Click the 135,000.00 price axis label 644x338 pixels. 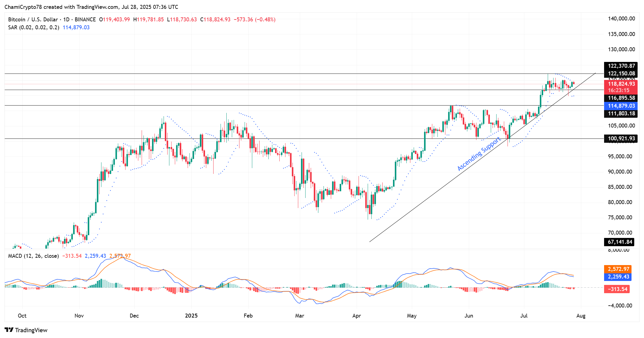click(621, 34)
